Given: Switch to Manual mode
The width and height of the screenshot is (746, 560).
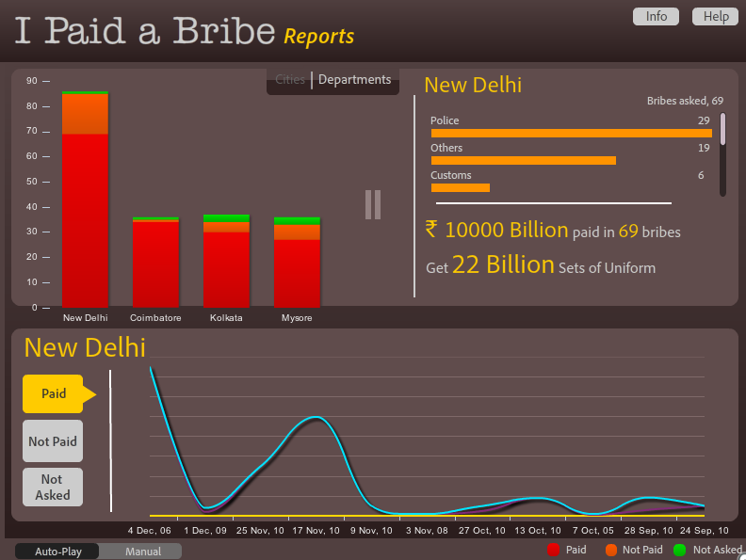Looking at the screenshot, I should click(x=143, y=552).
